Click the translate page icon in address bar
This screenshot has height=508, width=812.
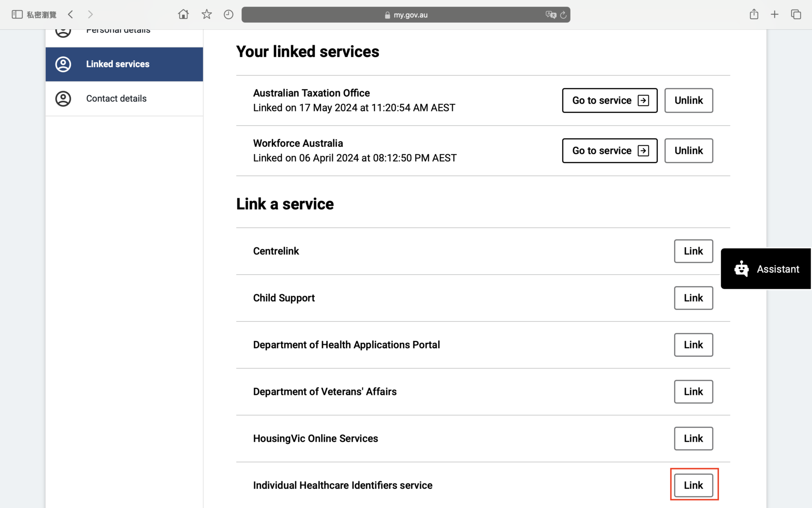tap(550, 15)
